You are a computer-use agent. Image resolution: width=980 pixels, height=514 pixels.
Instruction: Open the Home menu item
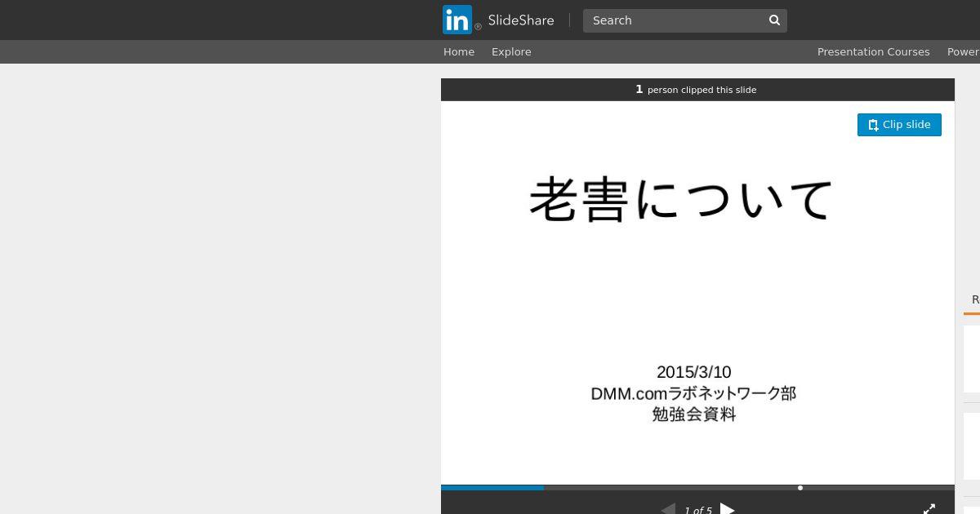pyautogui.click(x=459, y=51)
